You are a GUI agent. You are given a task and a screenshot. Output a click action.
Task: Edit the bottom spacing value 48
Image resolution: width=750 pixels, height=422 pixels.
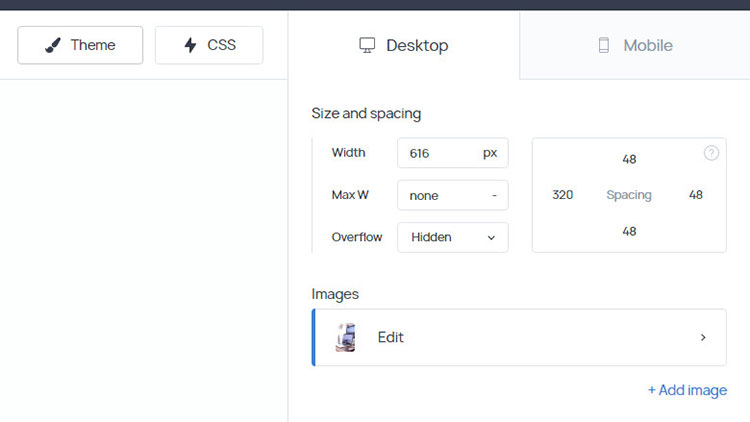(x=629, y=231)
